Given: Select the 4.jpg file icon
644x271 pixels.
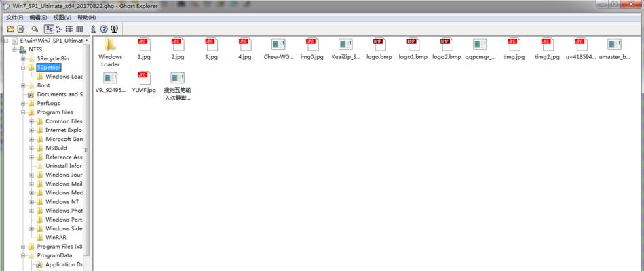Looking at the screenshot, I should coord(245,44).
